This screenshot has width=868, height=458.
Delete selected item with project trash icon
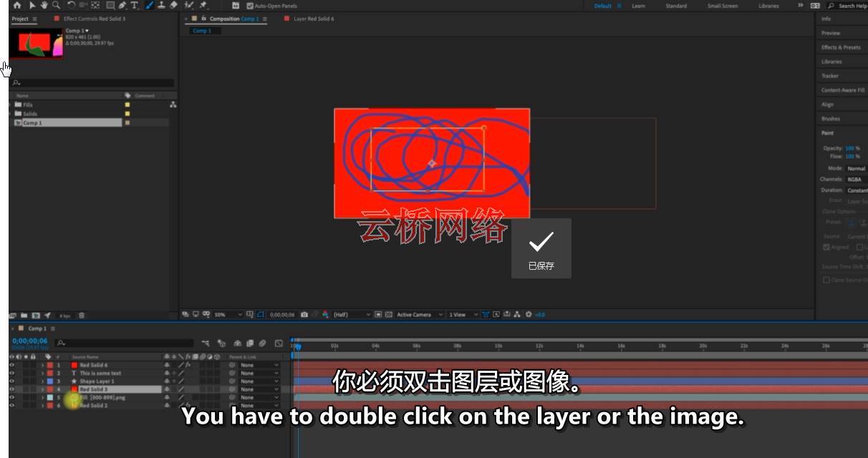(82, 315)
